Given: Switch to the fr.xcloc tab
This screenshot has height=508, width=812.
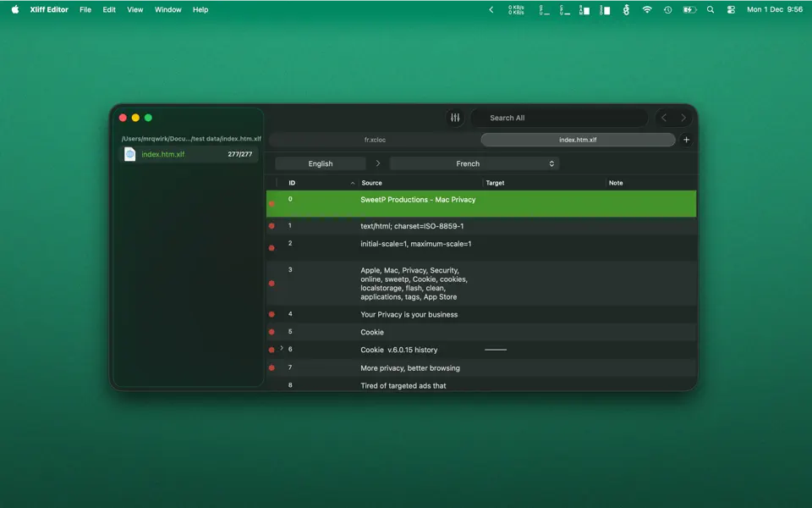Looking at the screenshot, I should click(375, 140).
